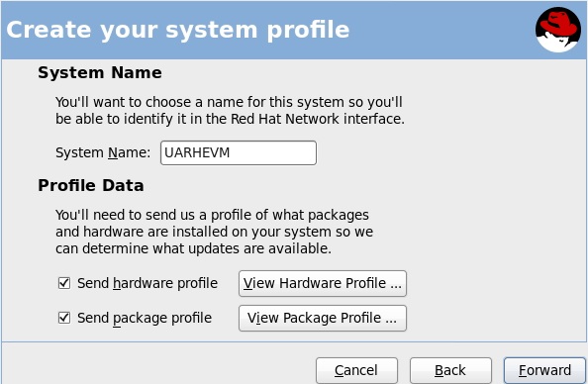Focus the System Name text field
Screen dimensions: 588x384
point(239,152)
